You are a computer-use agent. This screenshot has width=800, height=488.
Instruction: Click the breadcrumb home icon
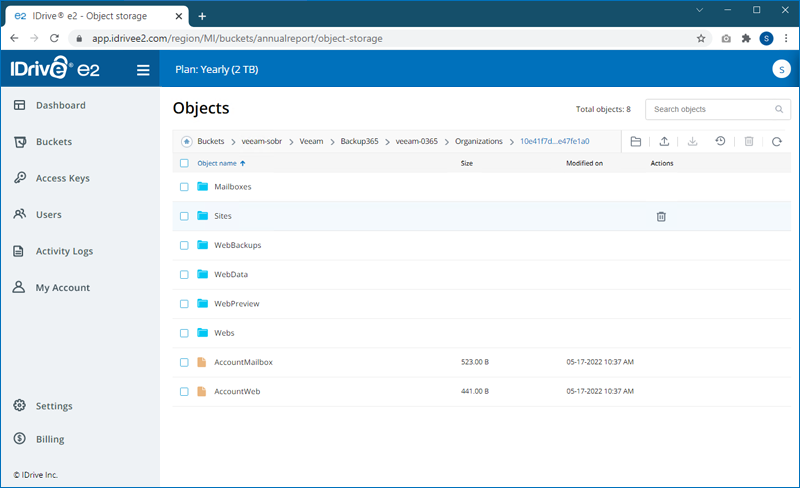tap(187, 141)
